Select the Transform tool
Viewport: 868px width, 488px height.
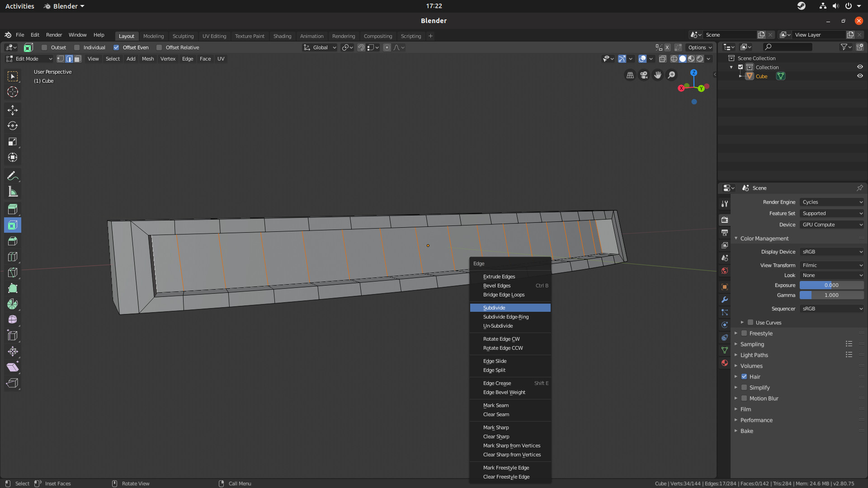[x=13, y=158]
